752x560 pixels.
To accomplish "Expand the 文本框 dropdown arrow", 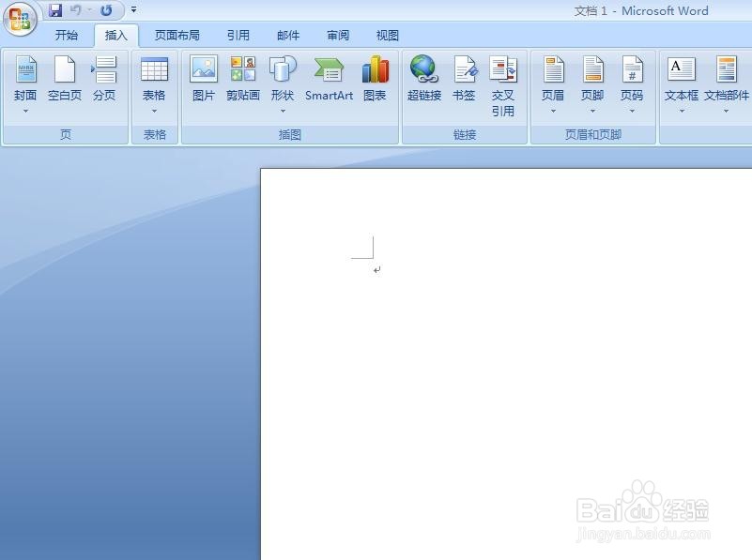I will pos(682,111).
